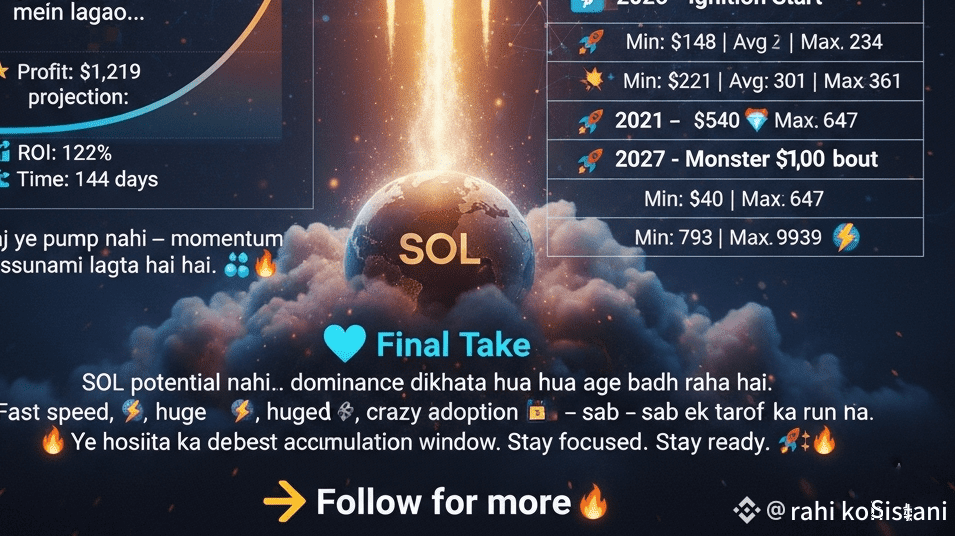
Task: Click the ROI: 122% text
Action: (x=64, y=153)
